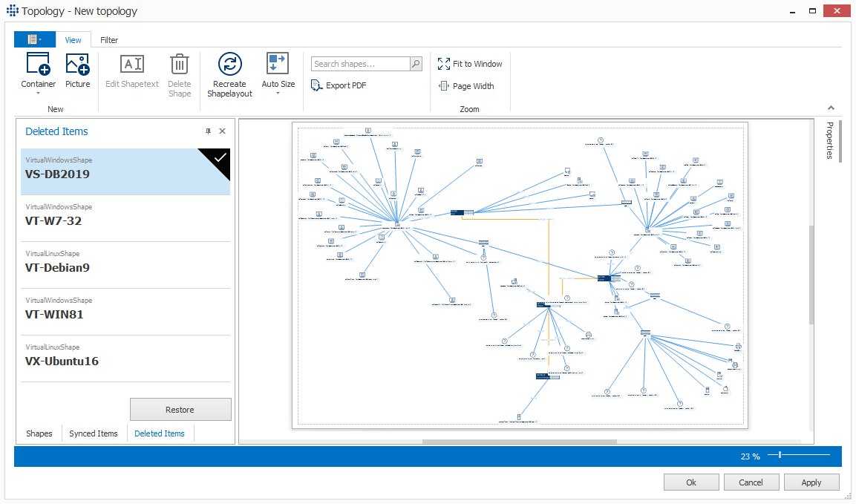Export the topology to PDF

coord(339,85)
